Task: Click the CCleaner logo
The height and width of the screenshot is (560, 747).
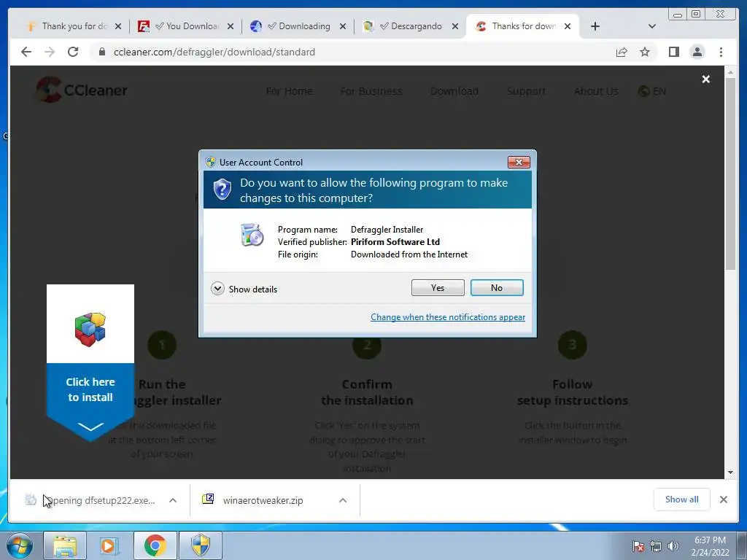Action: point(82,90)
